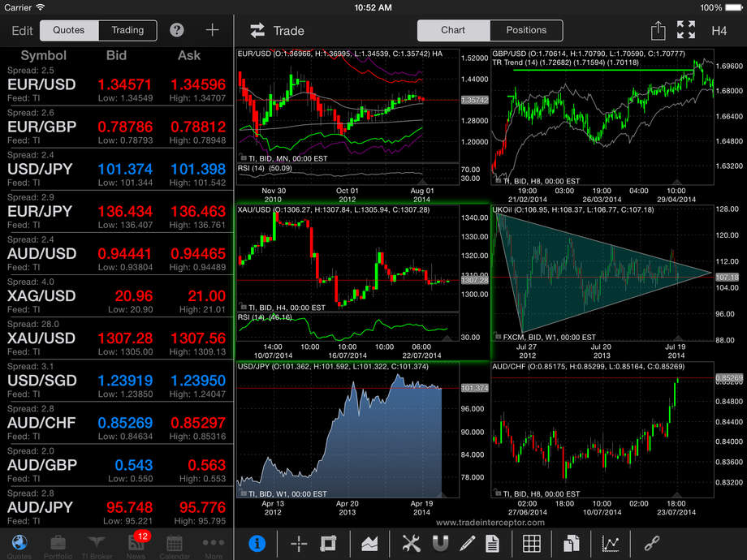Switch to Positions view
Screen dimensions: 747x560
526,30
